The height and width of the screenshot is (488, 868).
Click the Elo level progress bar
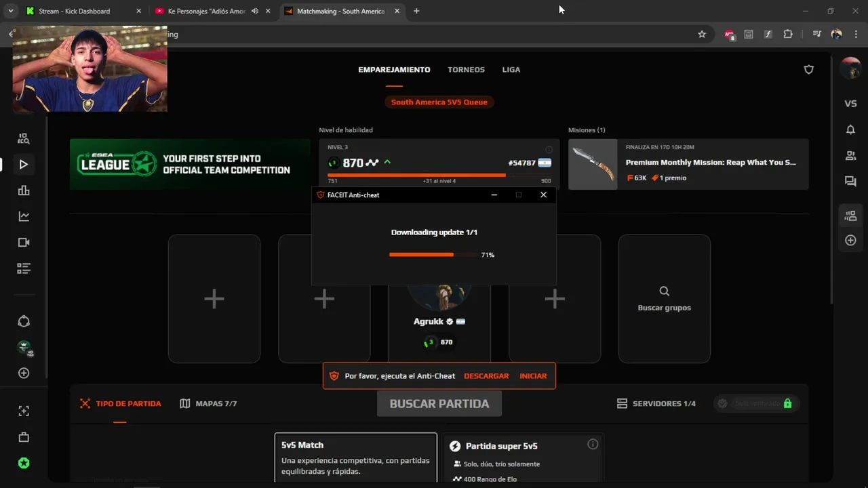point(439,175)
